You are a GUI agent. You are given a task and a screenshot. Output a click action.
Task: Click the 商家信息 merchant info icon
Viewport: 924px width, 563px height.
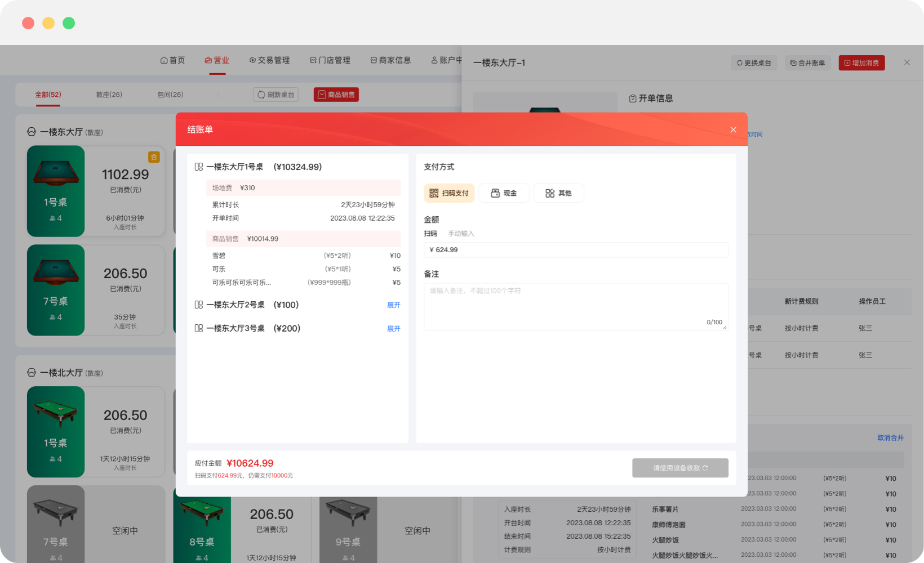373,60
